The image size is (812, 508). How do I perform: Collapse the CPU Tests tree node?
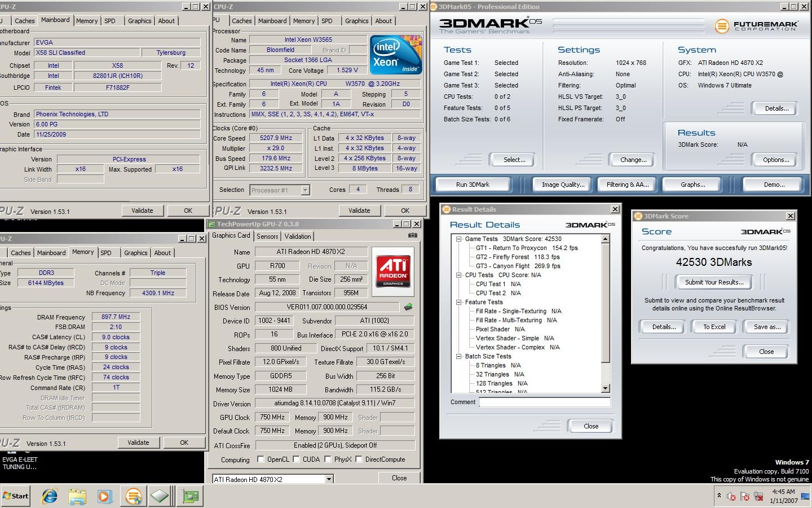459,275
